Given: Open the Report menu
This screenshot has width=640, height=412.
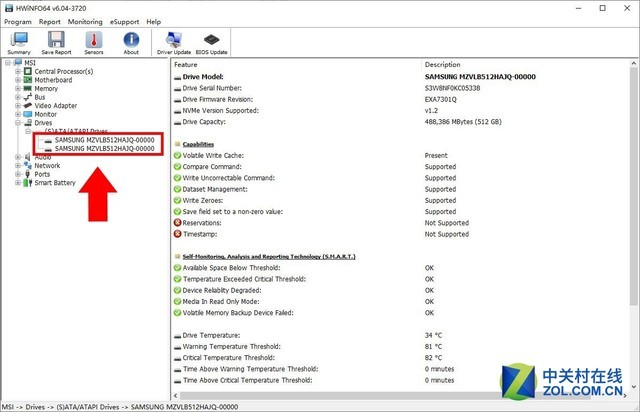Looking at the screenshot, I should pyautogui.click(x=49, y=22).
